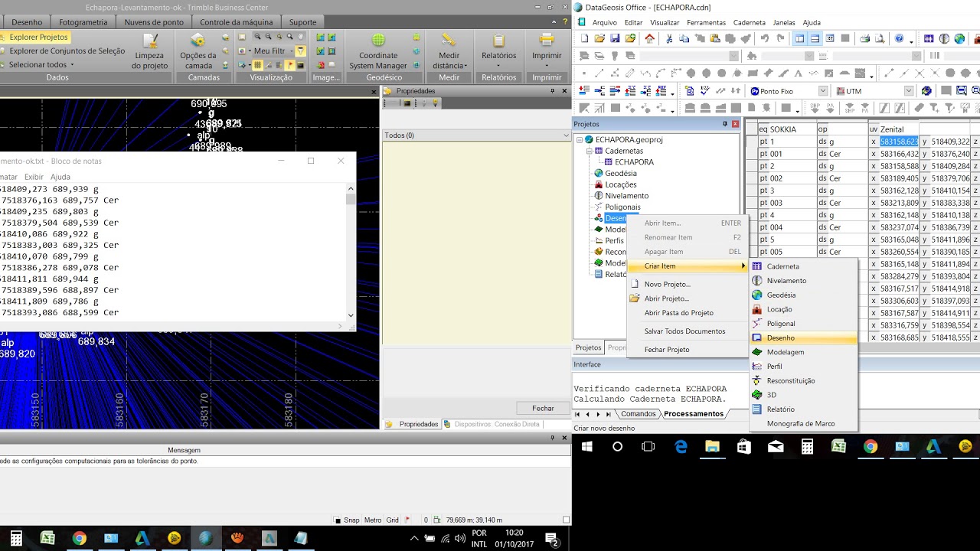Open the Todos (0) dropdown in Propriedades
The height and width of the screenshot is (551, 980).
point(565,135)
